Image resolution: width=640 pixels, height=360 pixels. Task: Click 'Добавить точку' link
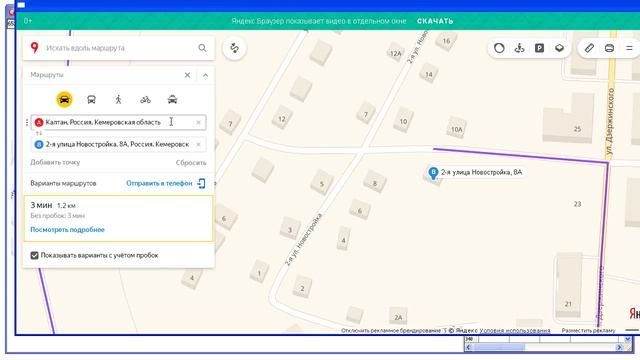click(55, 162)
